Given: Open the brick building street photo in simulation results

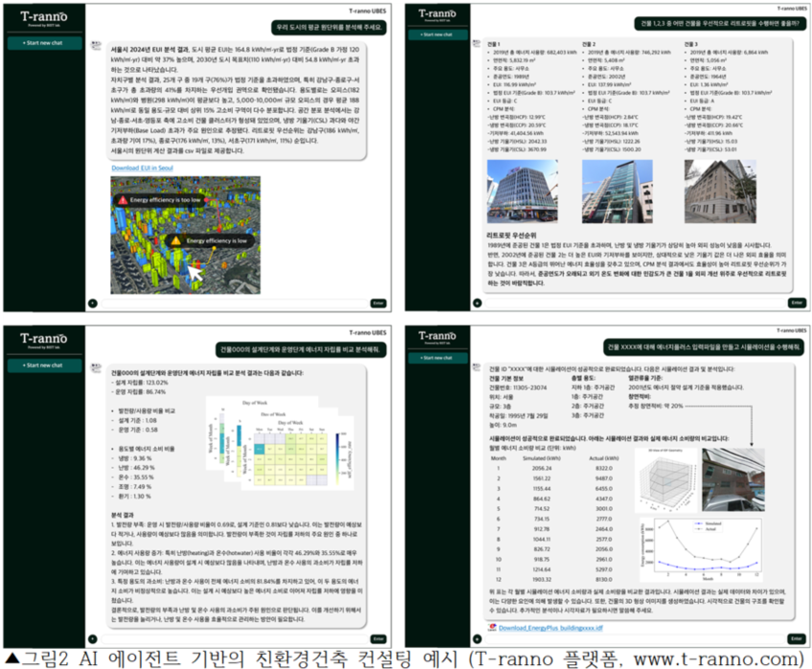Looking at the screenshot, I should pyautogui.click(x=733, y=479).
